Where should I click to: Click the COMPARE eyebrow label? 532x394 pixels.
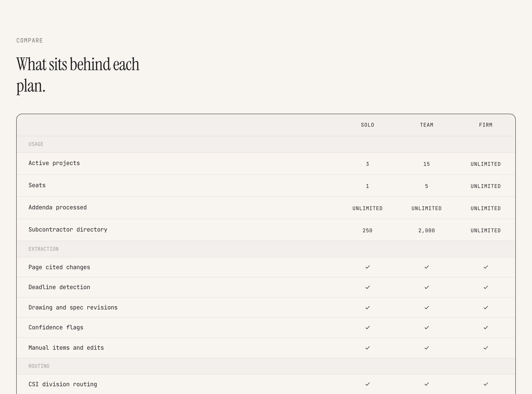point(30,41)
